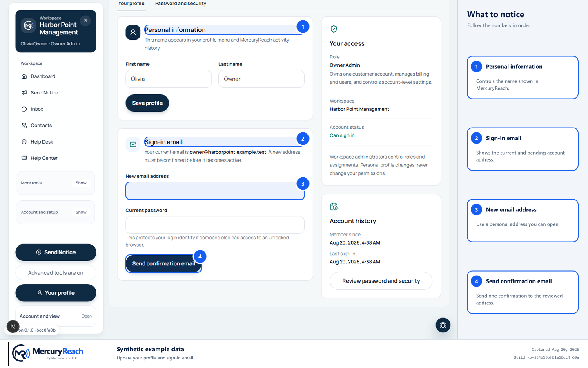Click into the New email address field
Image resolution: width=588 pixels, height=368 pixels.
pyautogui.click(x=215, y=191)
